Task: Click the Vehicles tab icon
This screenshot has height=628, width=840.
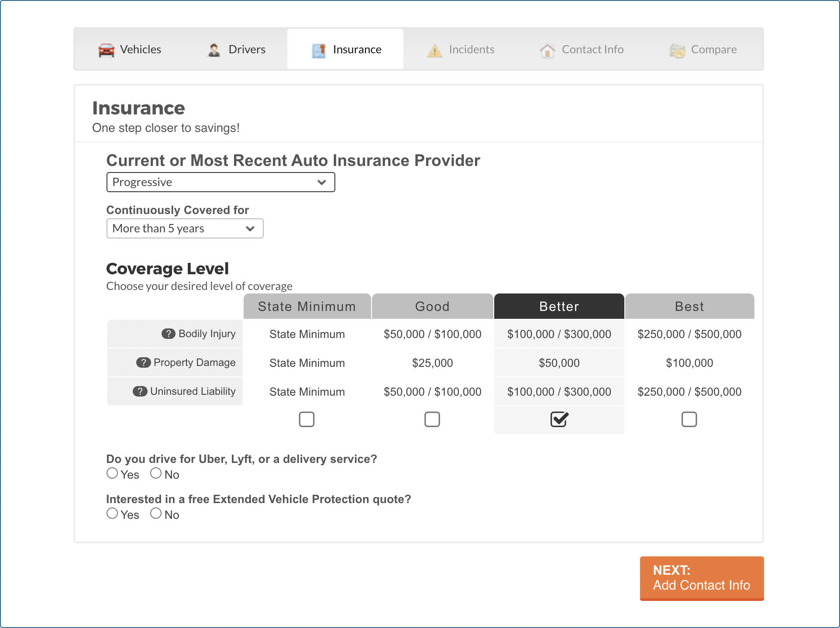Action: pyautogui.click(x=102, y=49)
